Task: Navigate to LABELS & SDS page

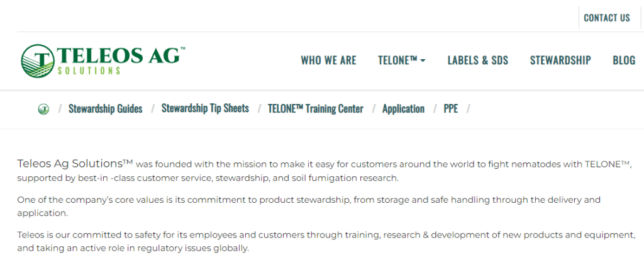Action: tap(478, 60)
